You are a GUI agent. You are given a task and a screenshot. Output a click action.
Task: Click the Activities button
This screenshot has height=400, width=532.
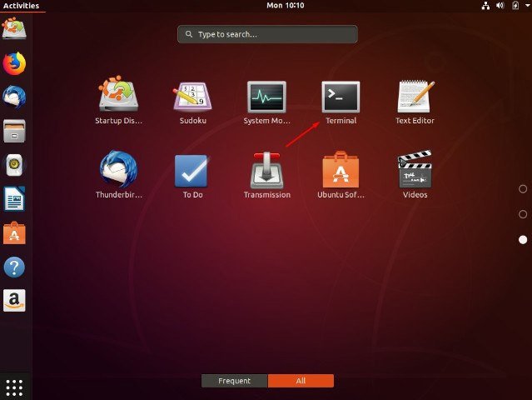click(21, 6)
